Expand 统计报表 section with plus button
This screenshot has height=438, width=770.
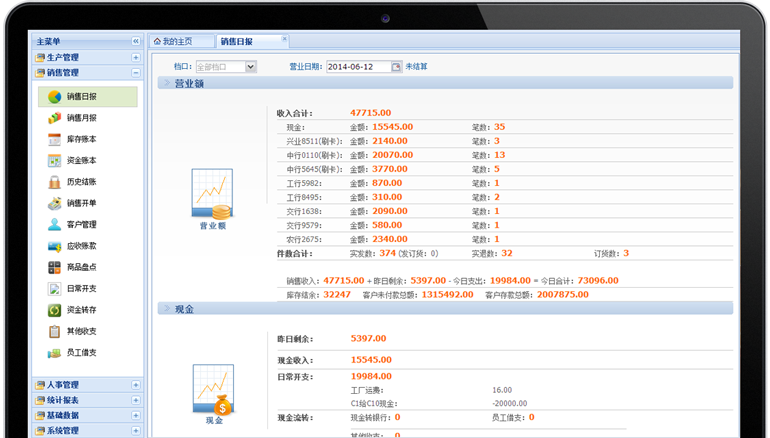tap(136, 400)
